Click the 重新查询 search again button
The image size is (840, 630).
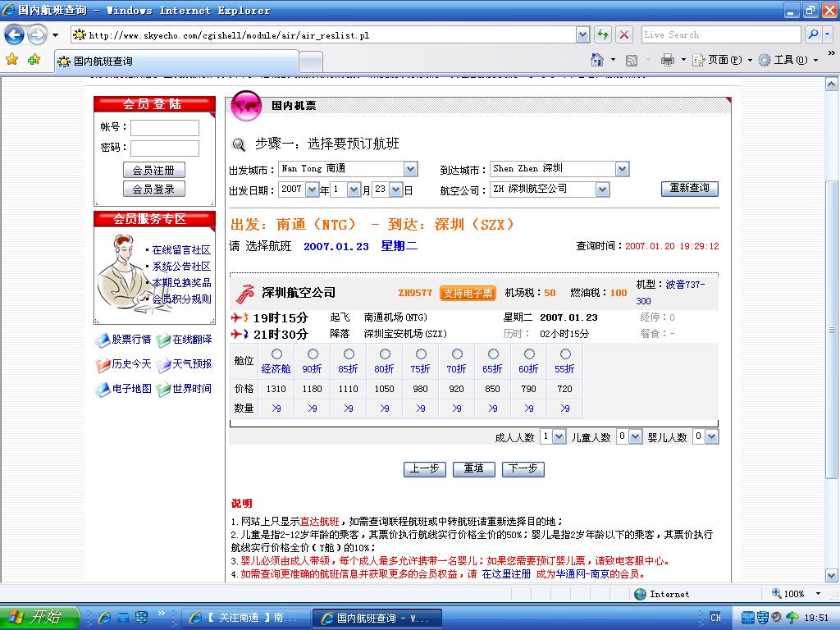[x=689, y=188]
